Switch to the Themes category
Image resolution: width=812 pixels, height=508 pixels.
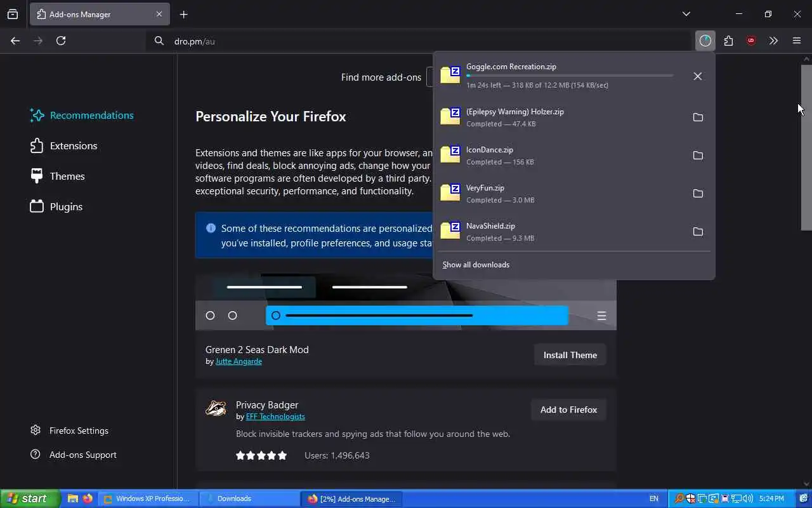point(57,176)
